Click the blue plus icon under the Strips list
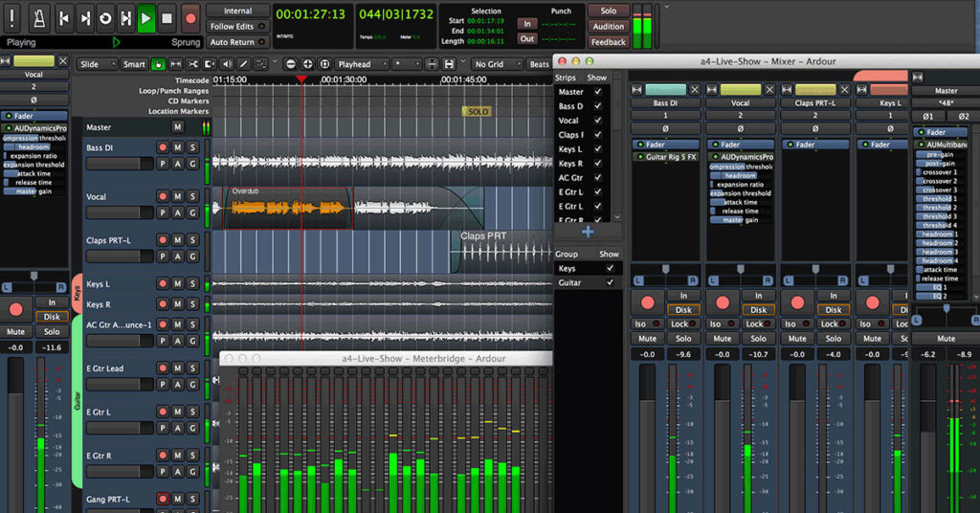Viewport: 980px width, 513px height. (x=588, y=232)
